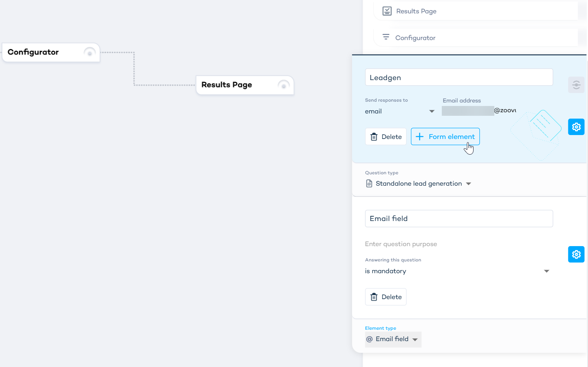Open the Leadgen settings gear icon
The width and height of the screenshot is (588, 367).
pos(576,127)
